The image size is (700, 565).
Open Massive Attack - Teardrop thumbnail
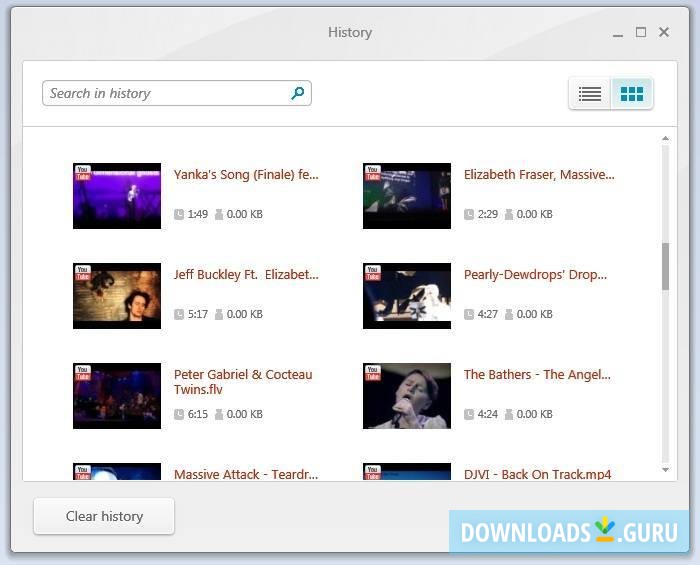pos(117,472)
